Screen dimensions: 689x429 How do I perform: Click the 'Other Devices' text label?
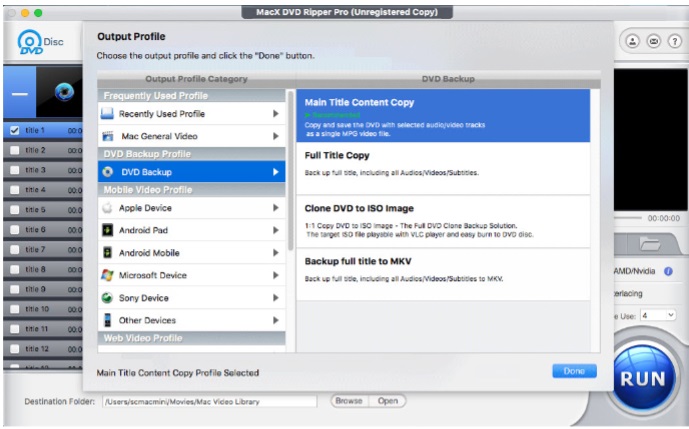tap(147, 320)
